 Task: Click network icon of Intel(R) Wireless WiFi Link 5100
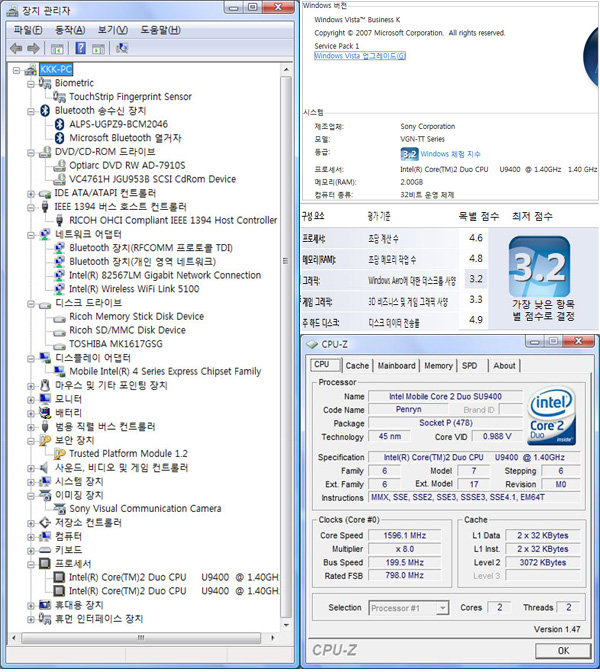[60, 289]
